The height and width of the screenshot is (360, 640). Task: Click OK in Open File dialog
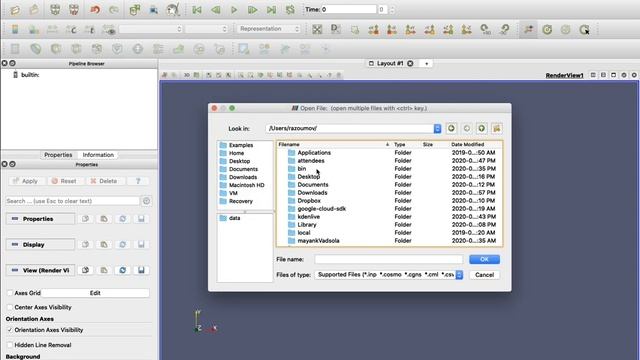tap(484, 260)
